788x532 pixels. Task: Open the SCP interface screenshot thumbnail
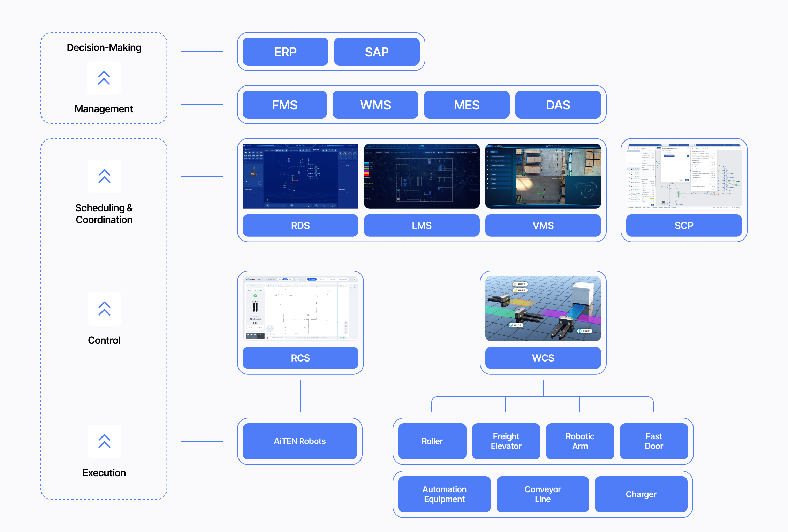(684, 175)
